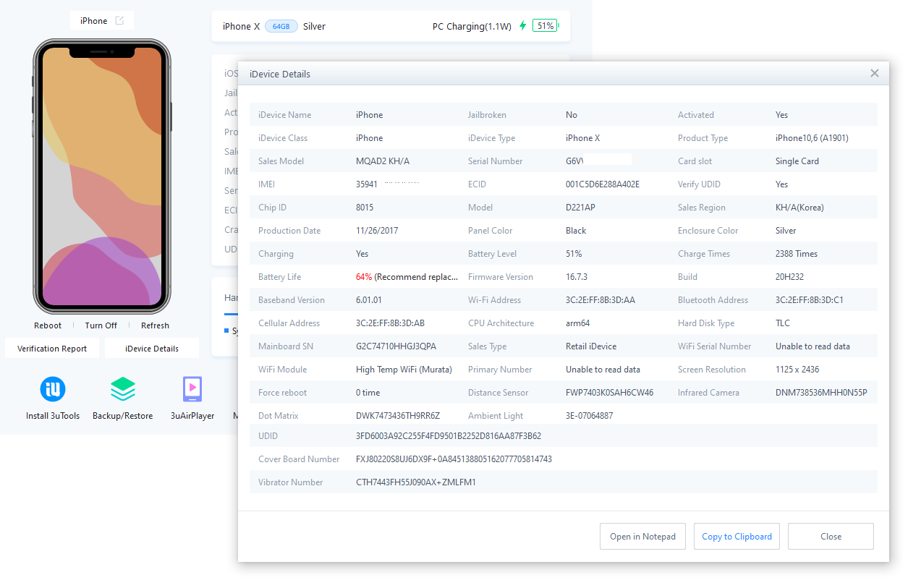Click the IMEI value 35941
This screenshot has height=588, width=921.
[x=367, y=184]
